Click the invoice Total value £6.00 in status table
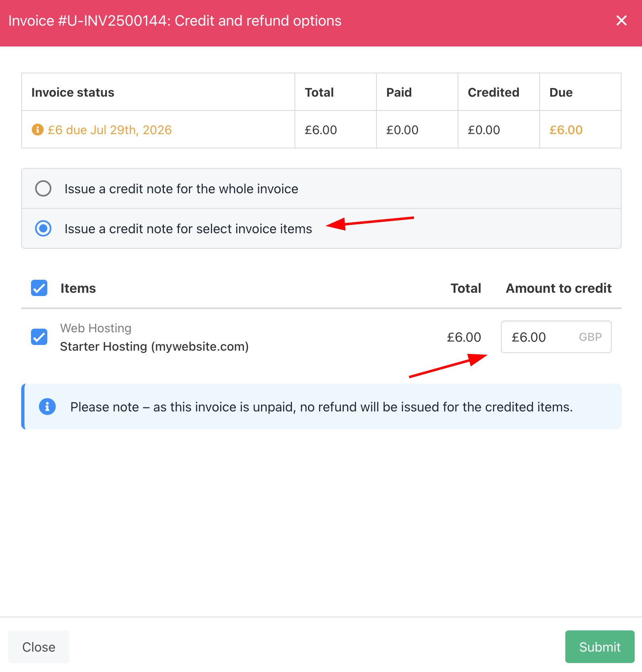642x672 pixels. coord(321,130)
